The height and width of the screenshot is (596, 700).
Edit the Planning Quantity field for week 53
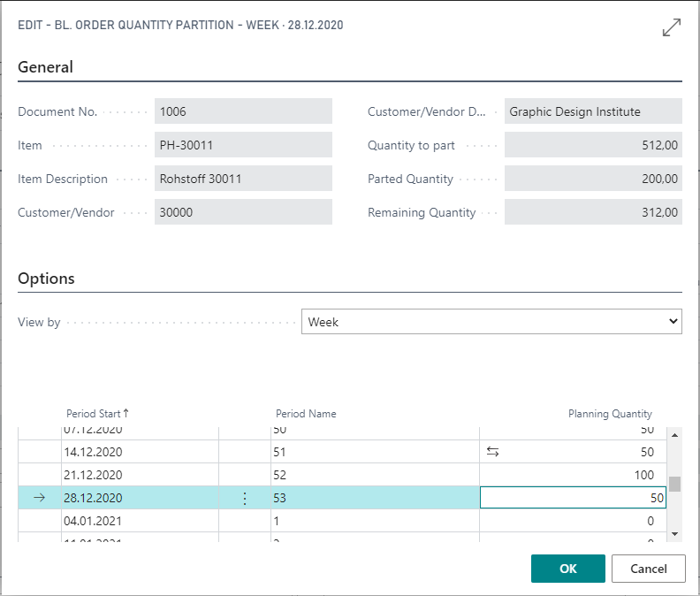click(573, 498)
